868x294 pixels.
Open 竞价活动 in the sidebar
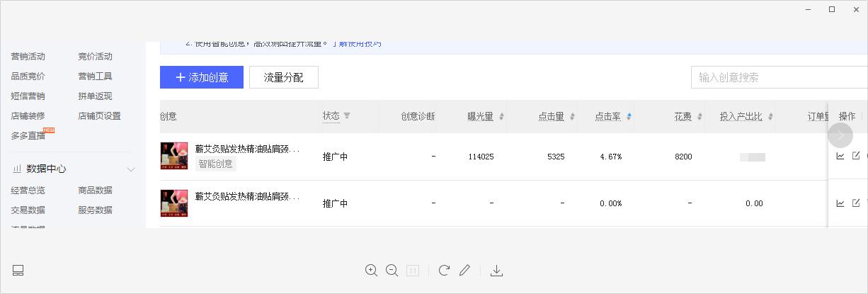[95, 57]
